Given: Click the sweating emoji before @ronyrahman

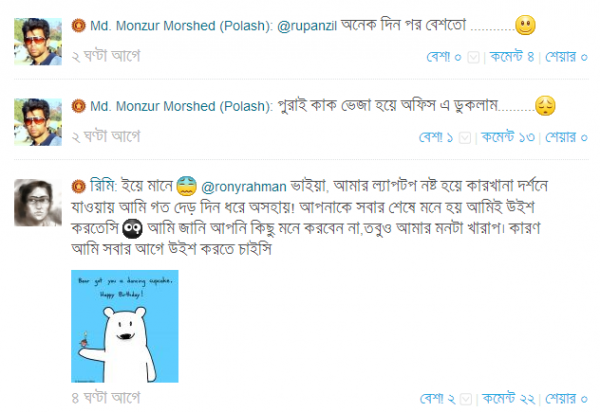Looking at the screenshot, I should pyautogui.click(x=186, y=185).
